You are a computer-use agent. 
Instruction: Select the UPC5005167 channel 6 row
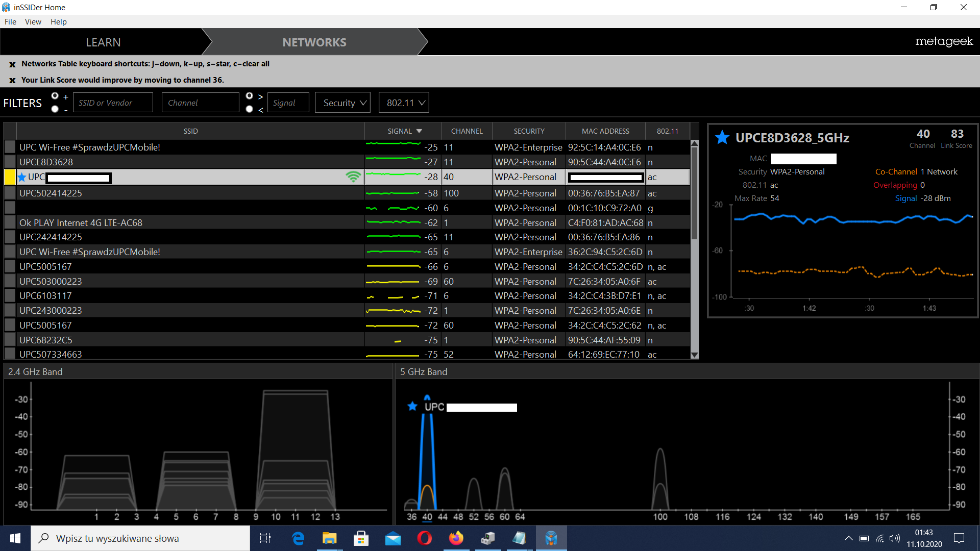tap(347, 266)
